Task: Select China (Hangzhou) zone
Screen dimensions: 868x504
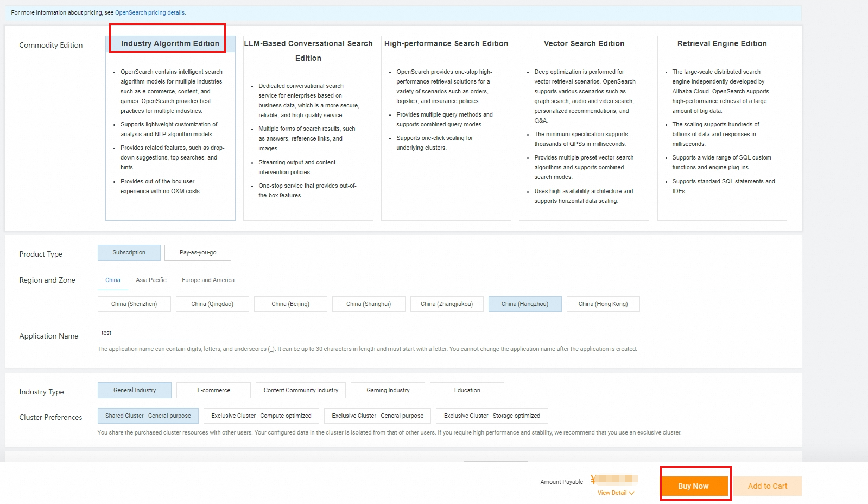Action: [525, 304]
